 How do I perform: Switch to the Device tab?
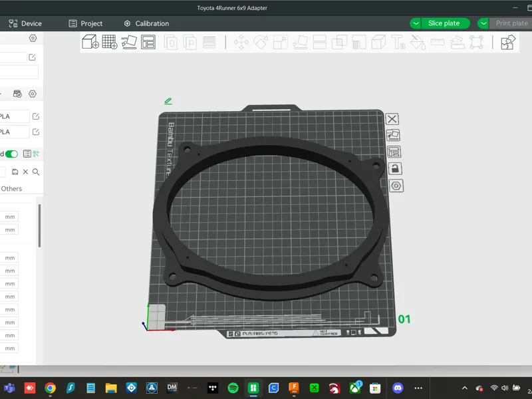pyautogui.click(x=25, y=23)
